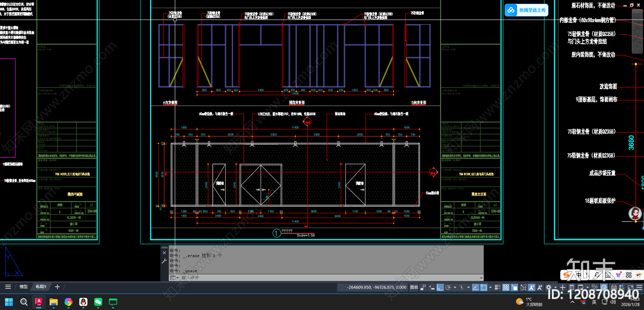Expand the object snap settings dropdown arrow
The height and width of the screenshot is (310, 644).
pyautogui.click(x=490, y=287)
